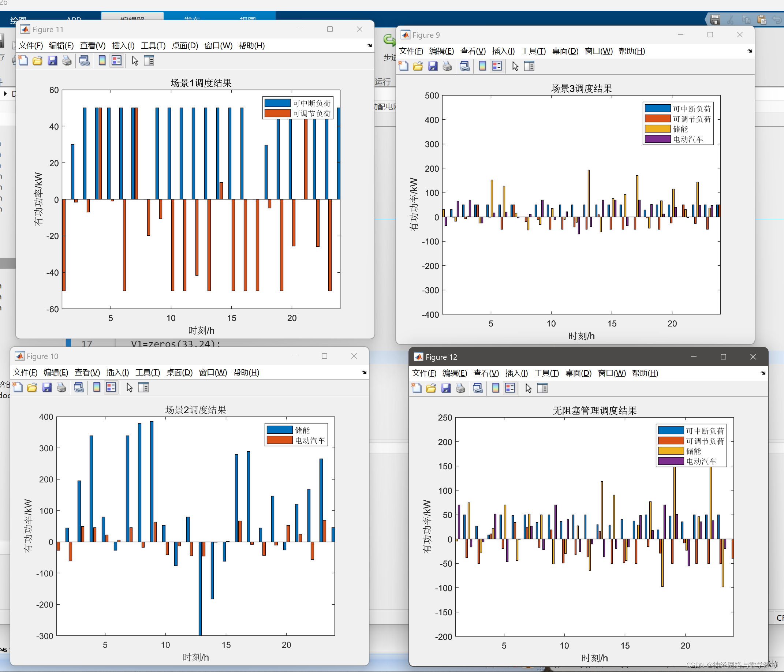This screenshot has width=784, height=672.
Task: Open property inspector icon in Figure 11
Action: 149,60
